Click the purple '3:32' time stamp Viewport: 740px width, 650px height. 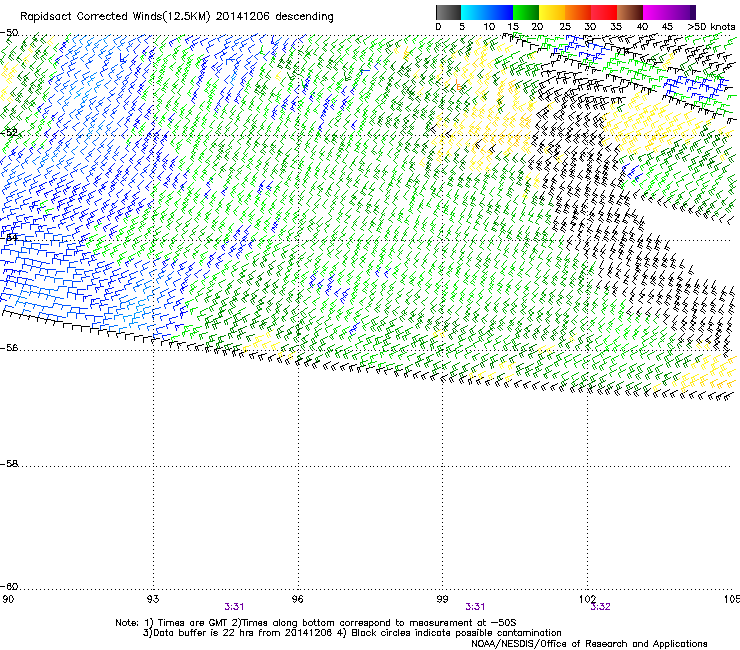(x=600, y=607)
